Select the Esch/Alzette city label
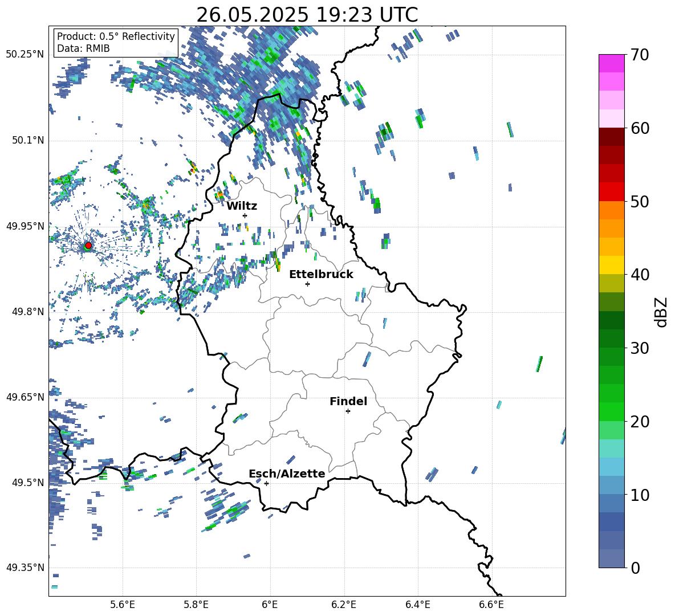The width and height of the screenshot is (675, 616). (287, 474)
